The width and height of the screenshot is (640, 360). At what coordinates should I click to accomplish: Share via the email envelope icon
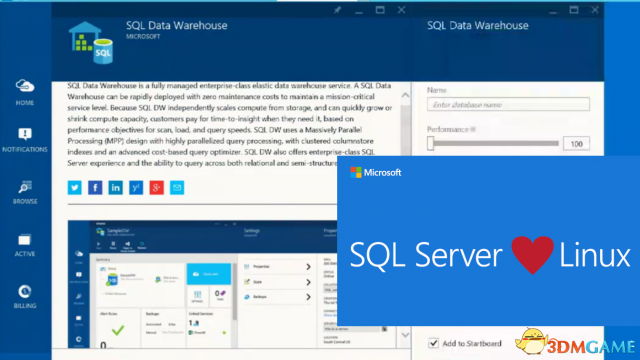coord(177,188)
